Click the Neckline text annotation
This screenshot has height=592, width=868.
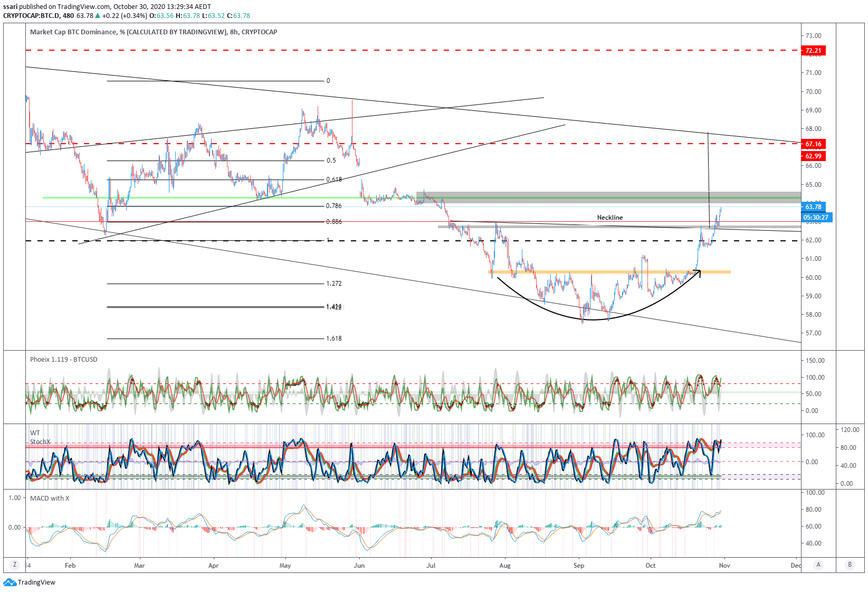pyautogui.click(x=610, y=217)
